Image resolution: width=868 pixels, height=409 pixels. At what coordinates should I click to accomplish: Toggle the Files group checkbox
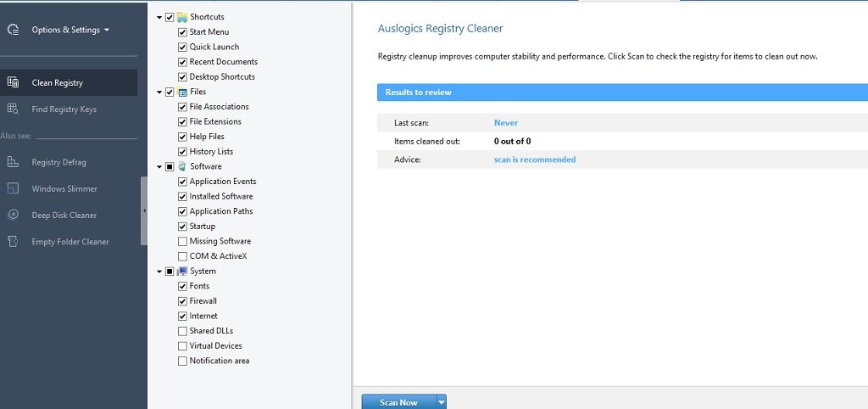click(170, 92)
